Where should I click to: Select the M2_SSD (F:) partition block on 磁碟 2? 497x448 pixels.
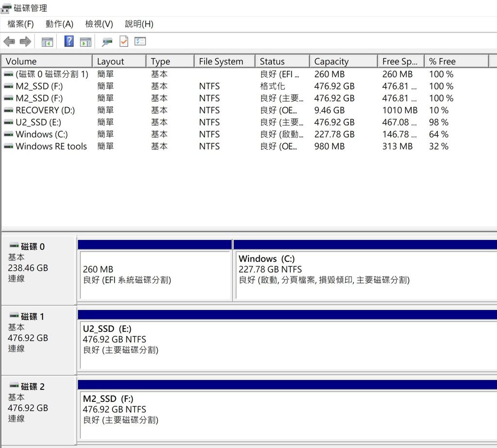coord(288,415)
